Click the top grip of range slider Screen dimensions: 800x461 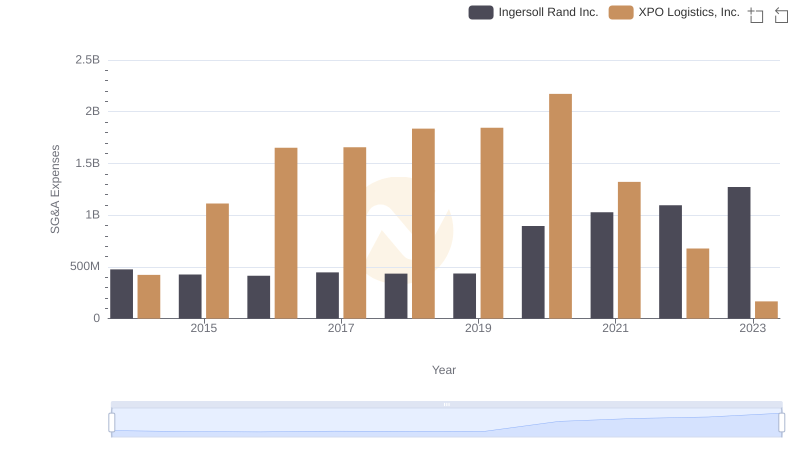coord(446,404)
